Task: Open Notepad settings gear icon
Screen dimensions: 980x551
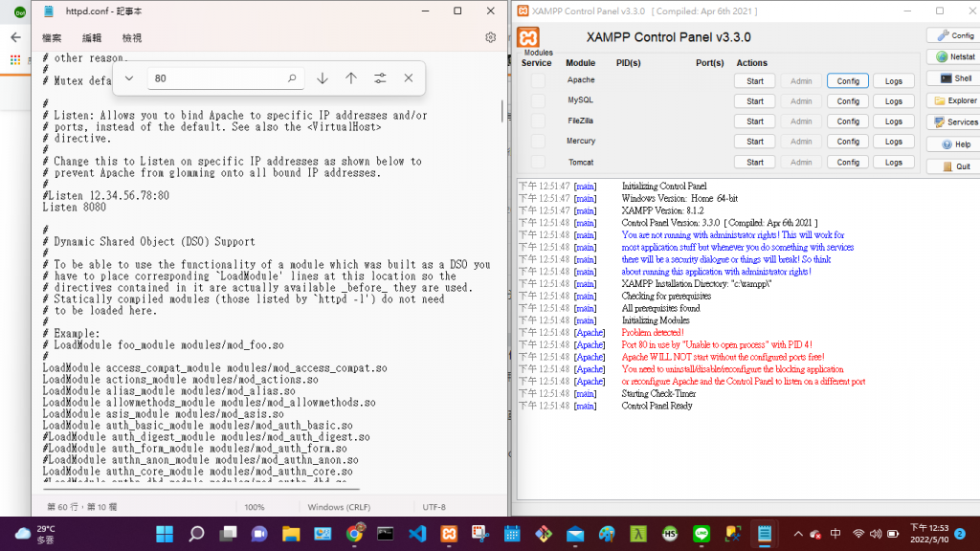Action: 491,37
